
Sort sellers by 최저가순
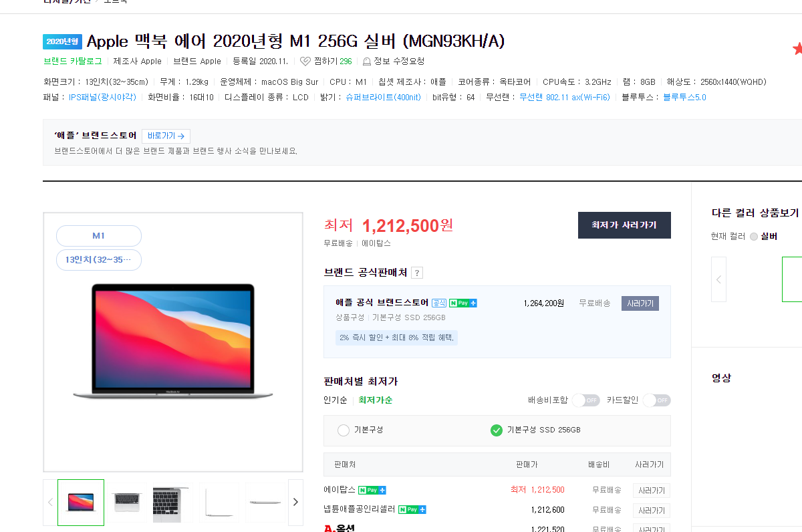(376, 400)
